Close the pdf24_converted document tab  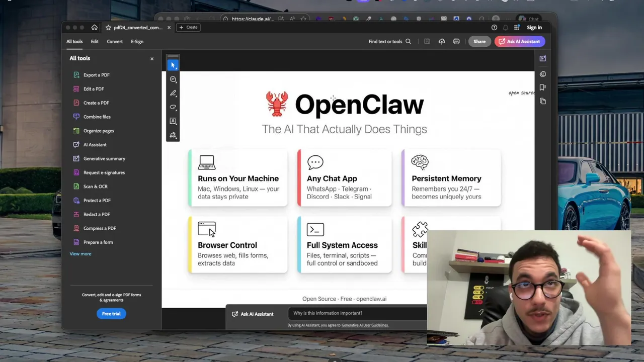coord(169,28)
